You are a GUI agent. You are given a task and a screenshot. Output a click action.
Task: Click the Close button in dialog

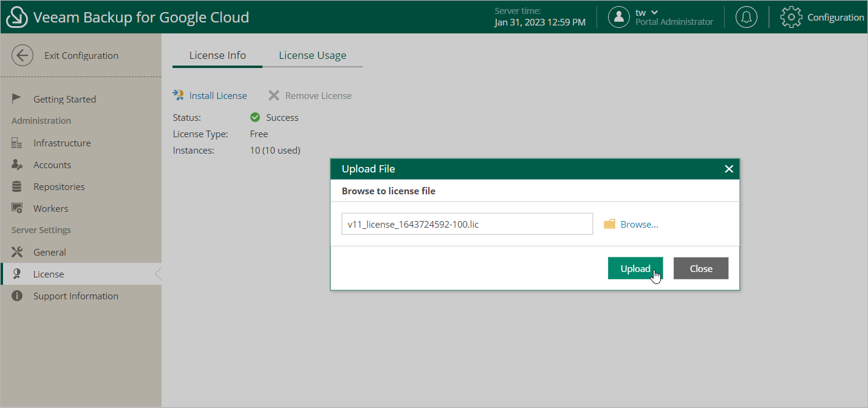pos(701,268)
